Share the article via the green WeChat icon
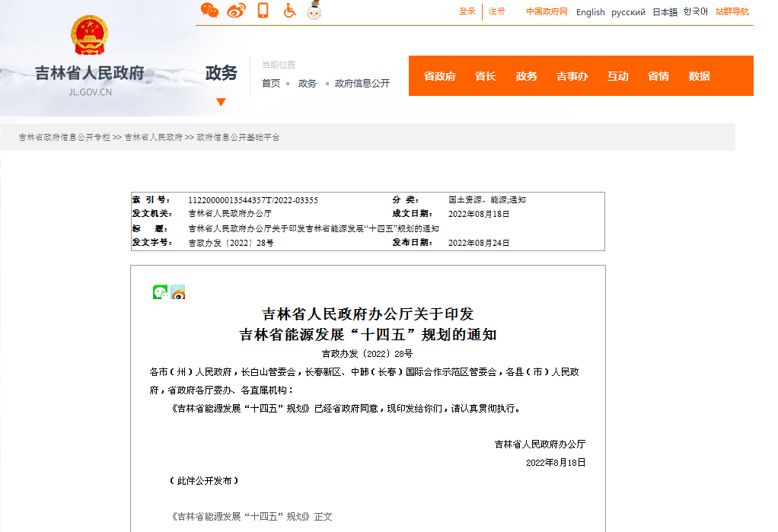The width and height of the screenshot is (778, 532). 159,291
